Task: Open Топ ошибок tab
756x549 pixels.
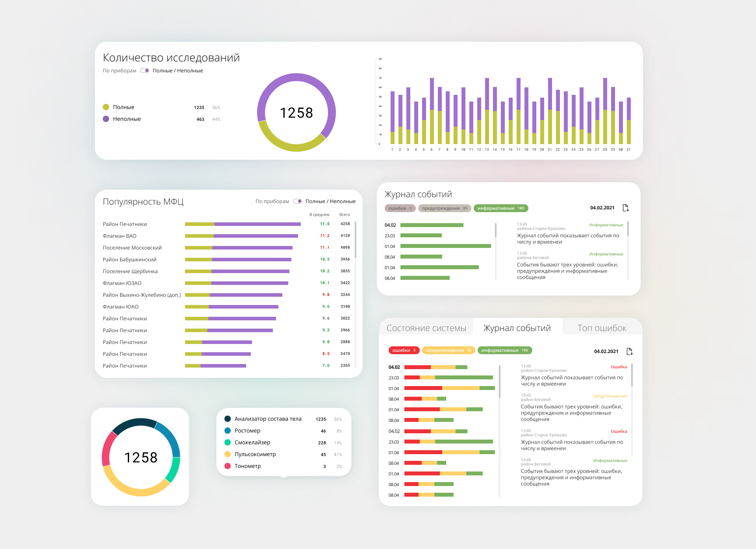Action: [601, 328]
